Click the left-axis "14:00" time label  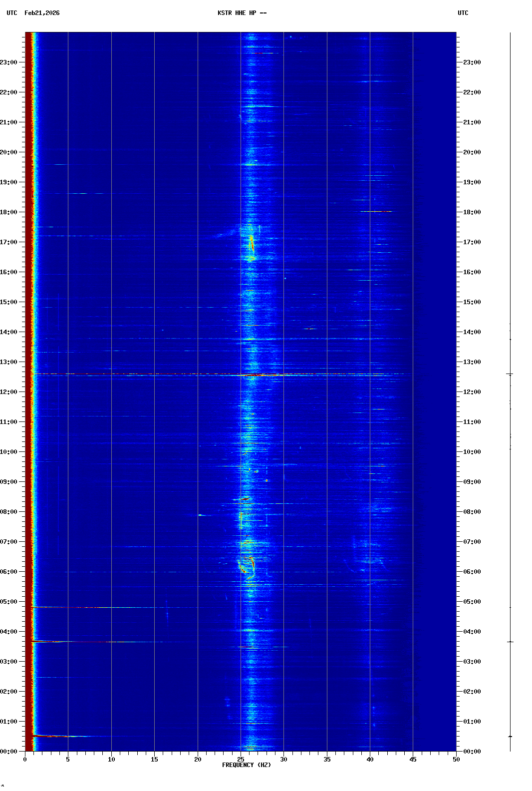8,332
